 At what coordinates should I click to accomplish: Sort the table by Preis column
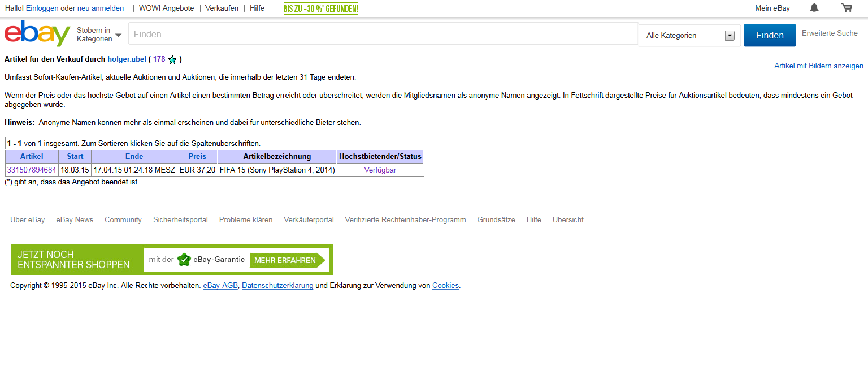(197, 157)
